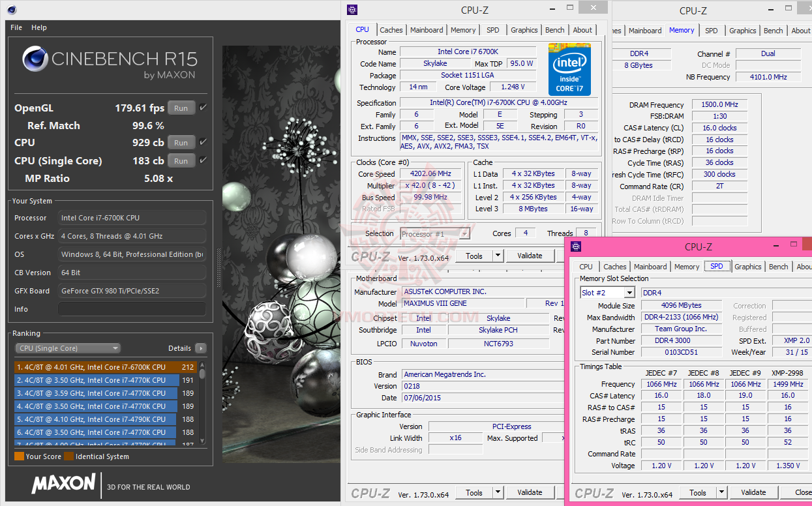Run the OpenGL benchmark
Viewport: 812px width, 506px height.
pos(181,108)
